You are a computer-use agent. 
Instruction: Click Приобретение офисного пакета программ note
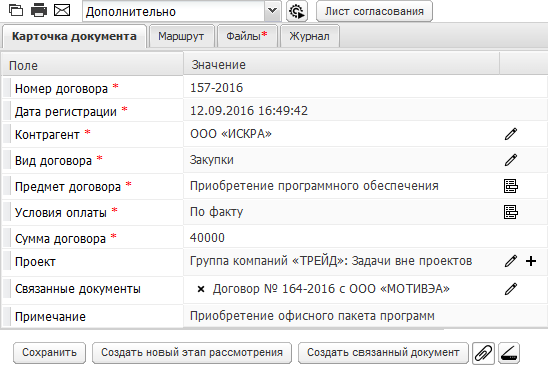312,316
